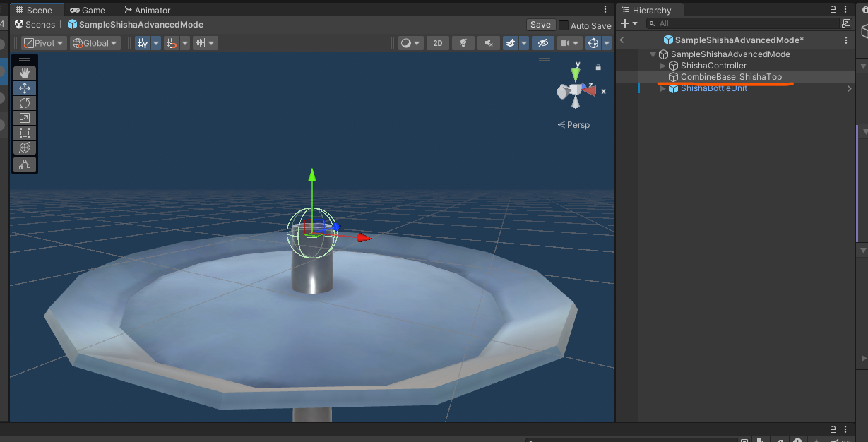Open the custom editor tools button

coord(25,165)
